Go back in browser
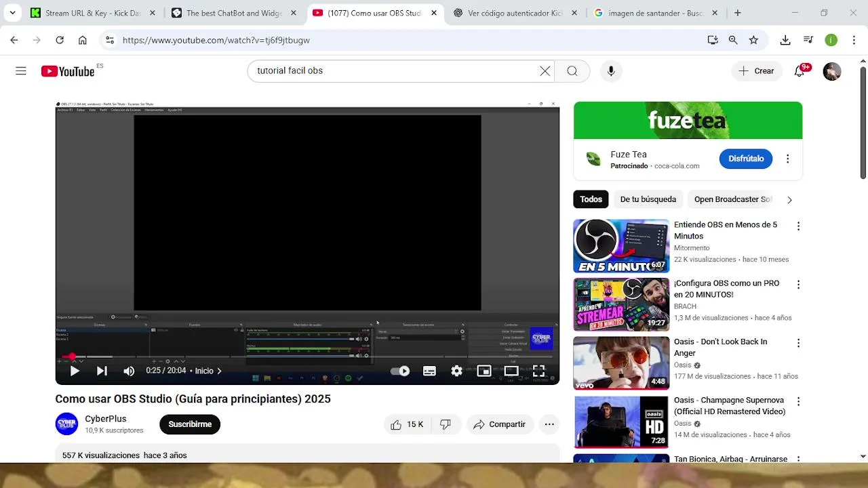The image size is (868, 488). [x=14, y=41]
